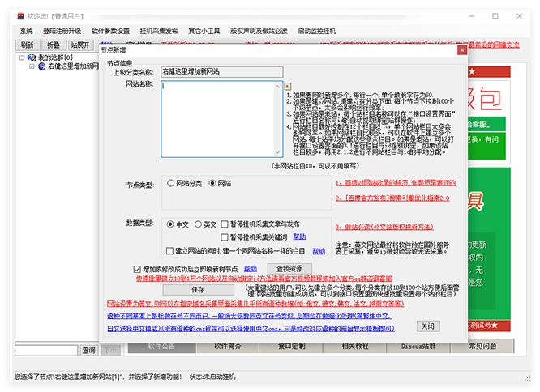Click the 我的站群 root node icon
This screenshot has height=392, width=540.
tap(31, 58)
